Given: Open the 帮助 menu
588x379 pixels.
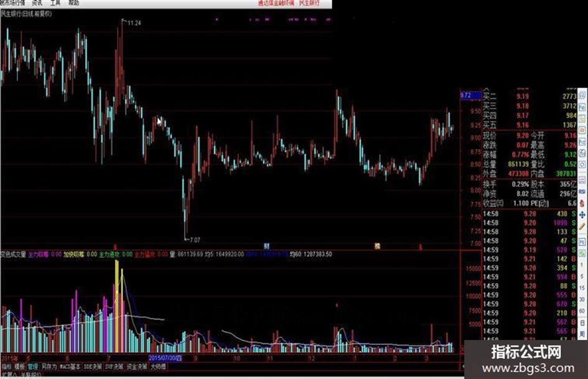Looking at the screenshot, I should pos(74,2).
